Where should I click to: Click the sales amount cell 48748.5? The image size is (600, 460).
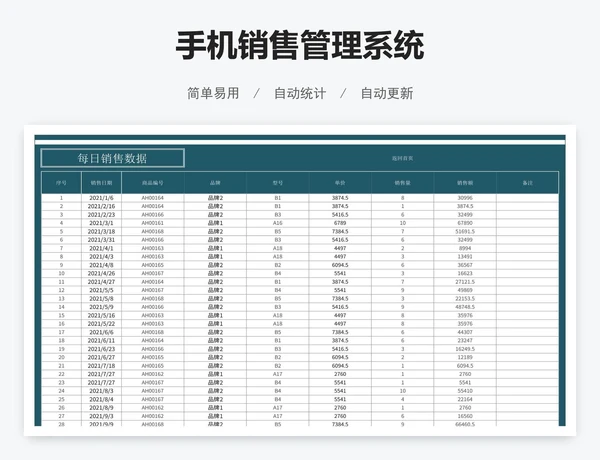[x=465, y=307]
